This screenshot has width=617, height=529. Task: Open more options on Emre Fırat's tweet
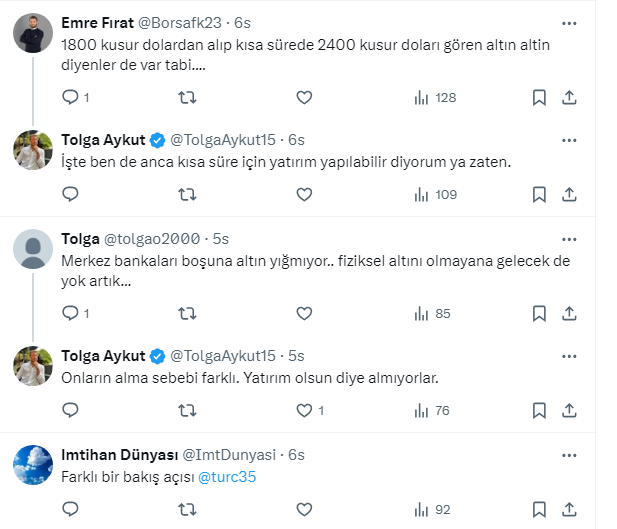point(569,22)
